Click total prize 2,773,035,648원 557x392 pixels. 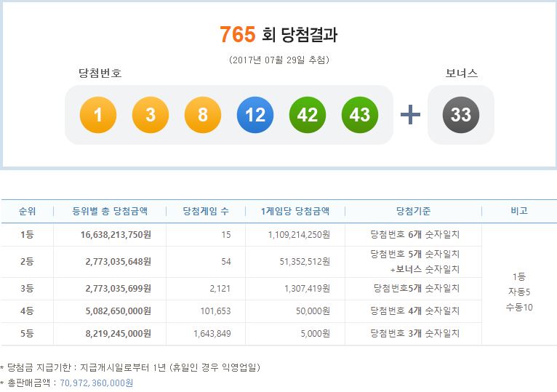coord(119,262)
